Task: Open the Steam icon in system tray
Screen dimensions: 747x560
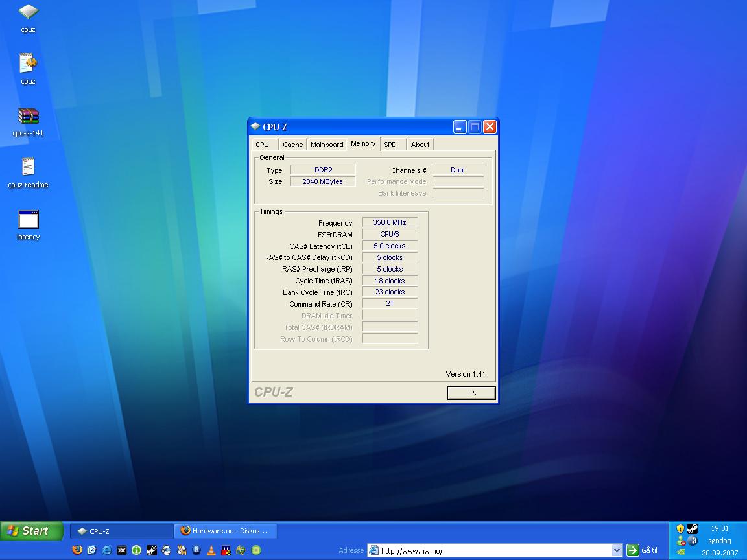Action: click(693, 529)
